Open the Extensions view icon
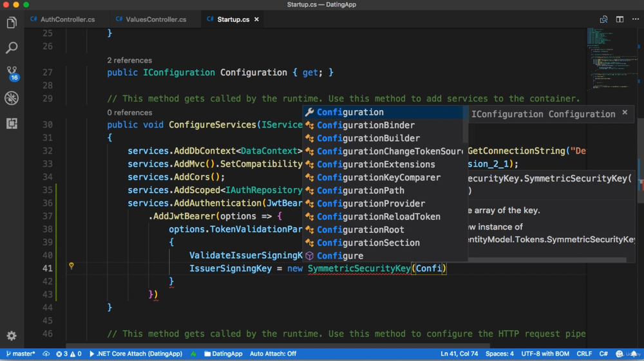This screenshot has height=361, width=644. pos(12,123)
